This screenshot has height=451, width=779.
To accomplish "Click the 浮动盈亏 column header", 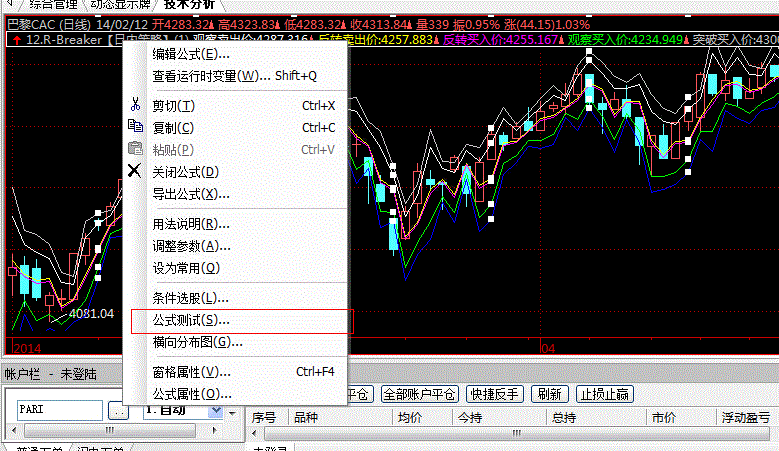I will coord(745,418).
